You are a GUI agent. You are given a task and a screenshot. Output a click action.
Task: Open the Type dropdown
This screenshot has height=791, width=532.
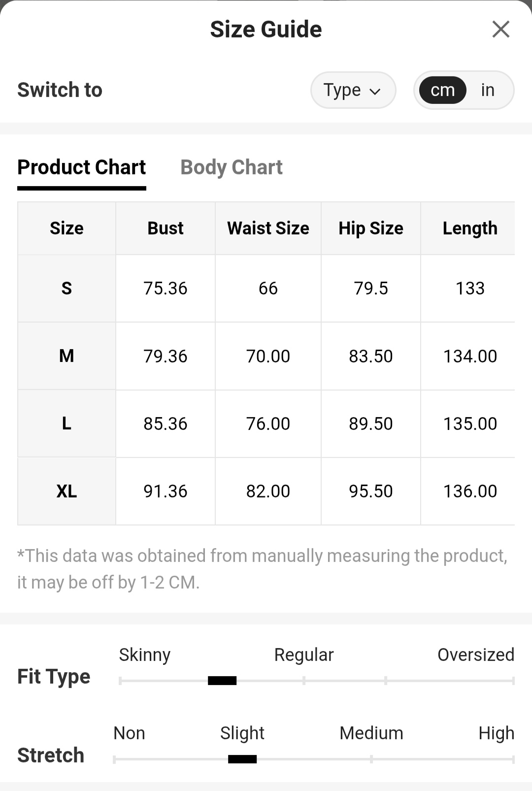[x=353, y=90]
